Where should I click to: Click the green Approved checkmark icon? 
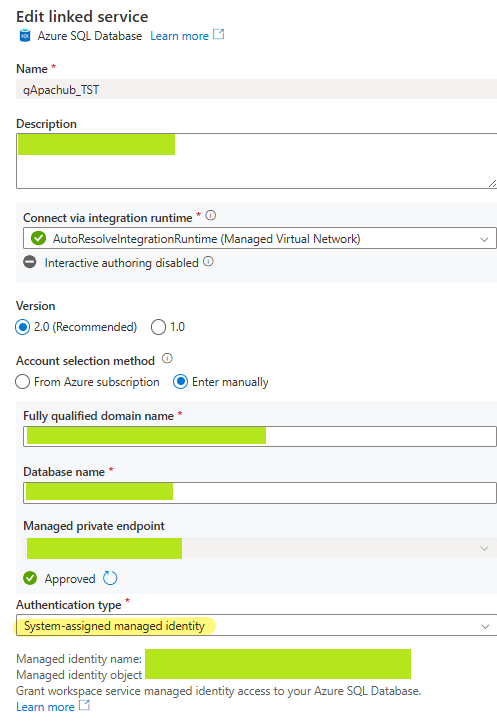coord(30,578)
